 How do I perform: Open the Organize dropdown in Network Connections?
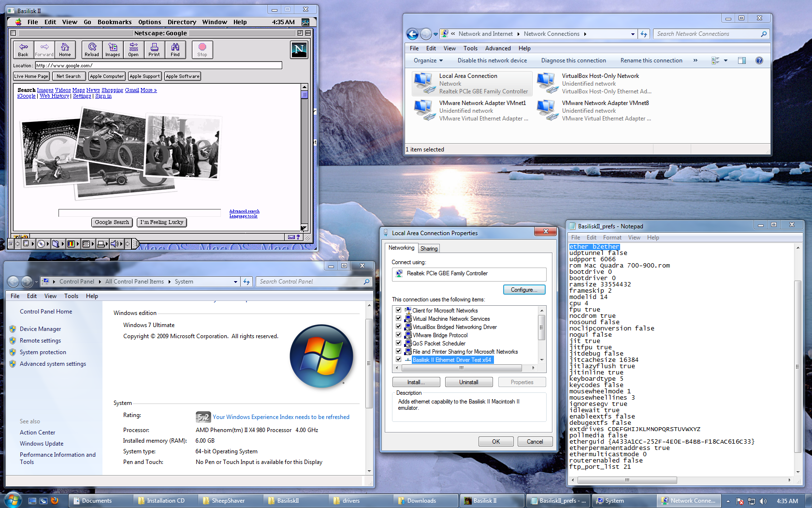click(x=427, y=60)
